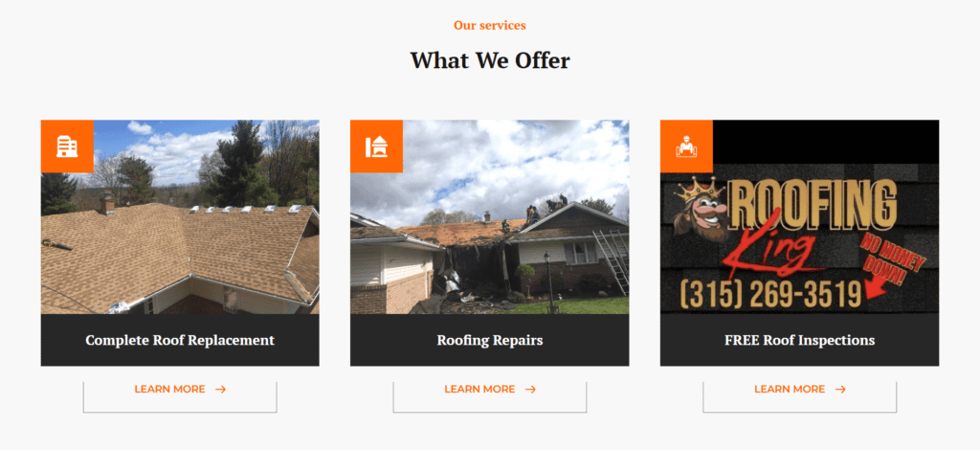Open the damaged house repair photo

[x=490, y=217]
